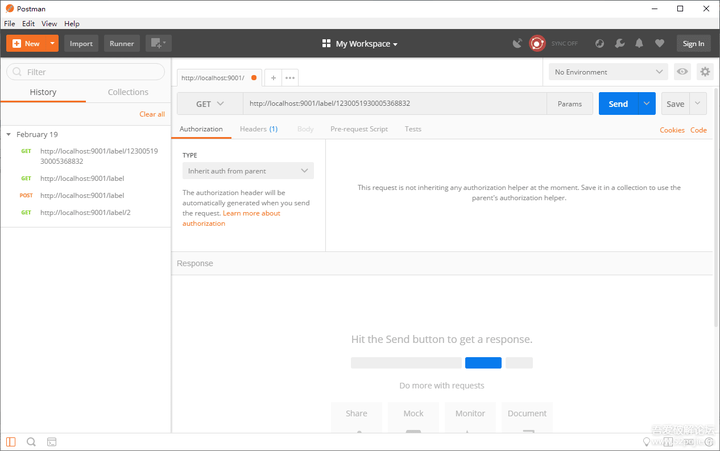Open the Help menu

point(72,23)
